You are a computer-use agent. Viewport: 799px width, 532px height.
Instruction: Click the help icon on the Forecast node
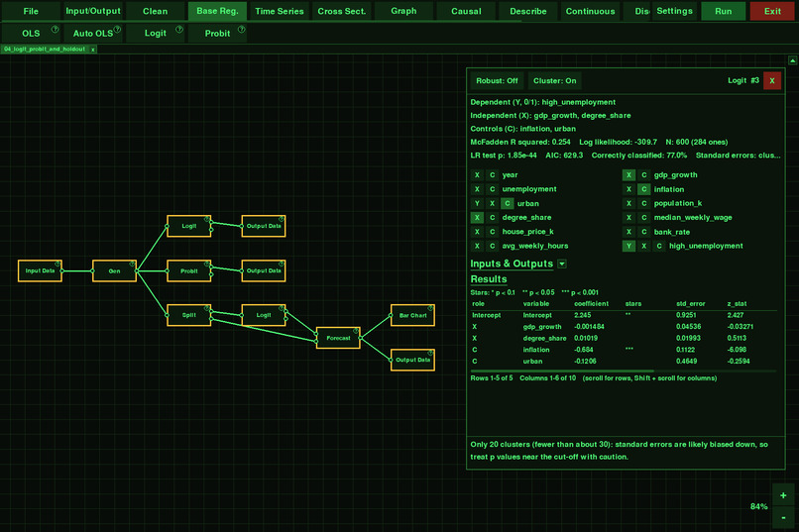[356, 331]
